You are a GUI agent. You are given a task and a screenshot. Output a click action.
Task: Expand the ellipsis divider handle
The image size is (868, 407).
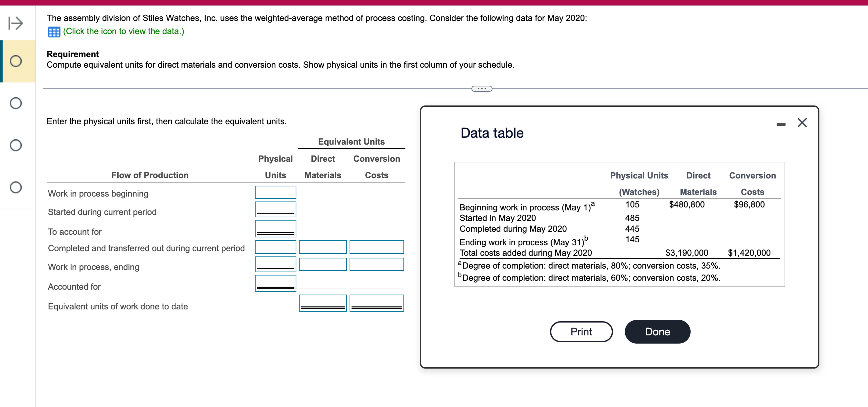click(x=481, y=89)
